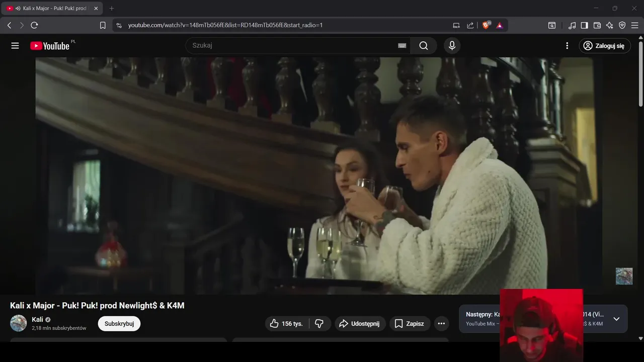The height and width of the screenshot is (362, 644).
Task: Open more actions ellipsis under video
Action: [x=441, y=324]
